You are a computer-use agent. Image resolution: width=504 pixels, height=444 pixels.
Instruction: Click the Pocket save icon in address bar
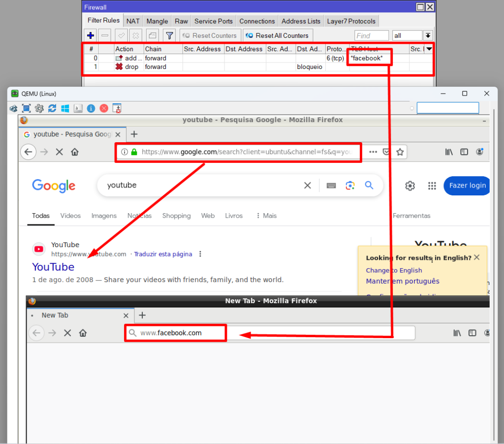click(x=386, y=152)
